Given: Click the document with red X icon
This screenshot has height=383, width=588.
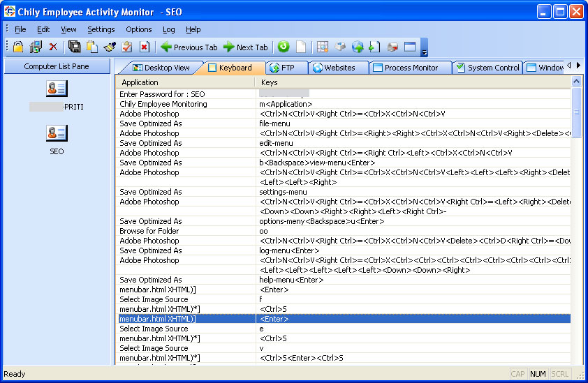Looking at the screenshot, I should pos(145,47).
